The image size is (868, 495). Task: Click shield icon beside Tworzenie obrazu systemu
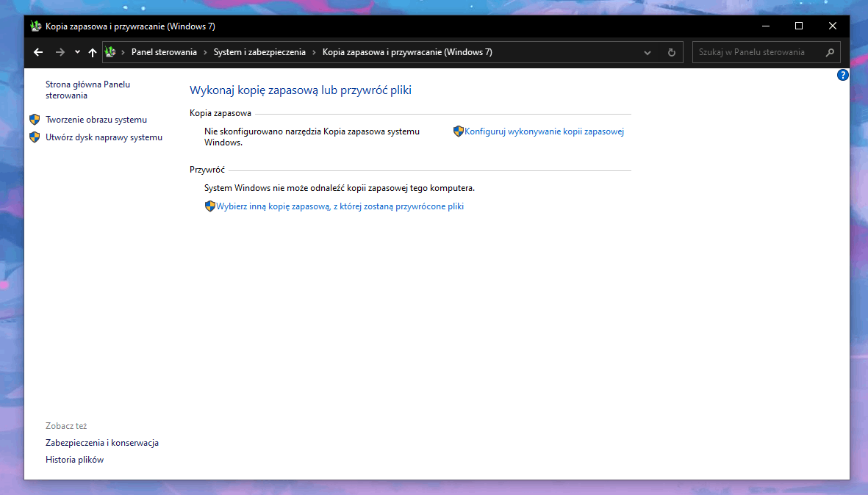pos(35,120)
